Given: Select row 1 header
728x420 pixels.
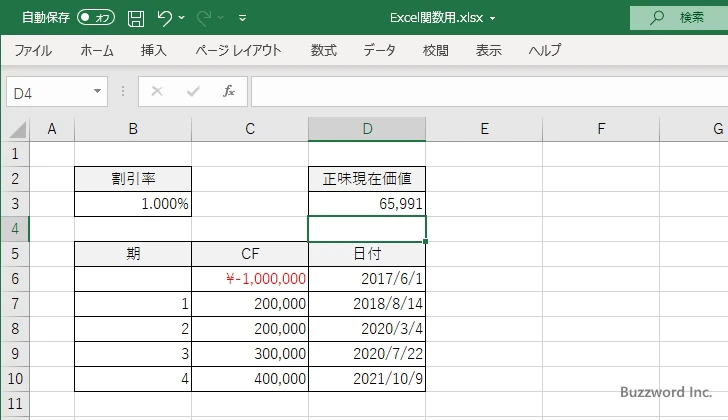Looking at the screenshot, I should pyautogui.click(x=15, y=154).
